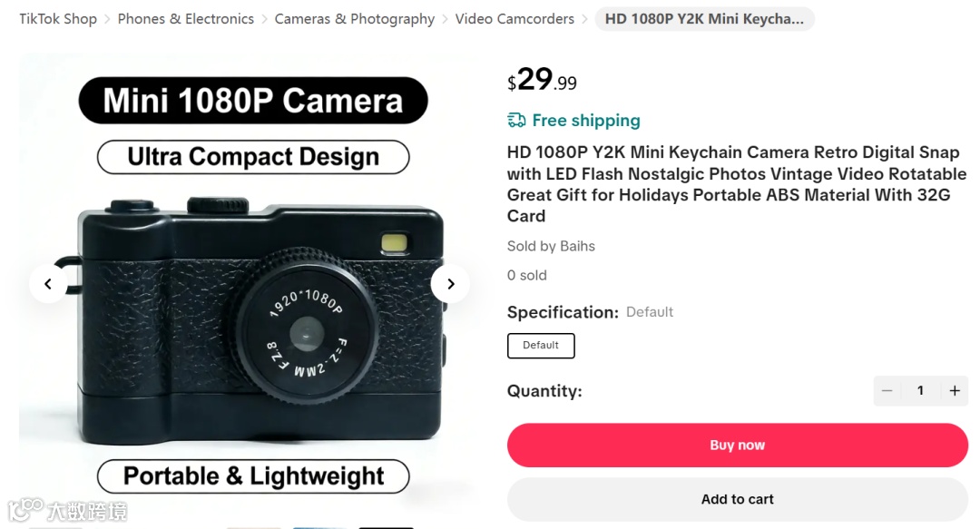The width and height of the screenshot is (980, 529).
Task: Add the camera to cart
Action: click(737, 499)
